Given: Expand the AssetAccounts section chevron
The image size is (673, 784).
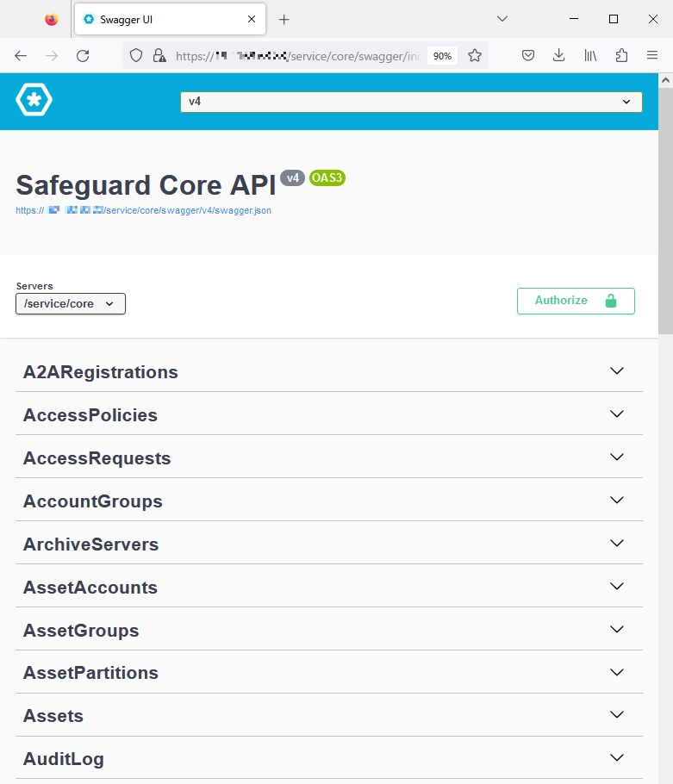Looking at the screenshot, I should click(x=617, y=586).
